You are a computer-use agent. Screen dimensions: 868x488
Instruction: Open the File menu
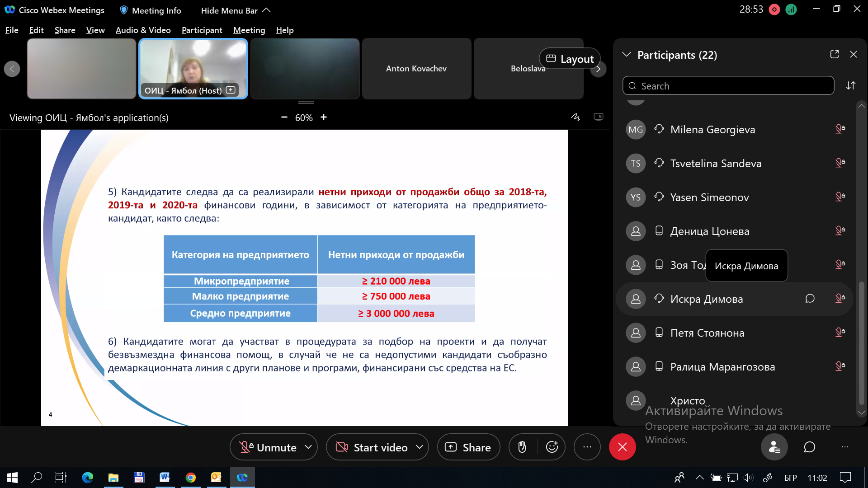12,30
